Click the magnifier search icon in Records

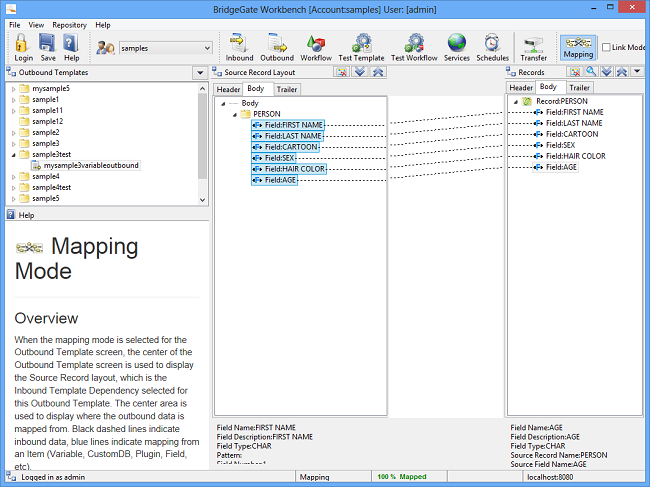(591, 72)
